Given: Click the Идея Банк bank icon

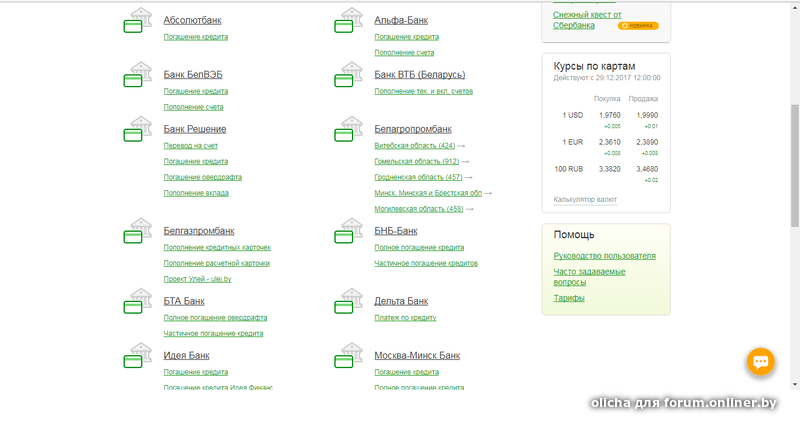Looking at the screenshot, I should (135, 358).
